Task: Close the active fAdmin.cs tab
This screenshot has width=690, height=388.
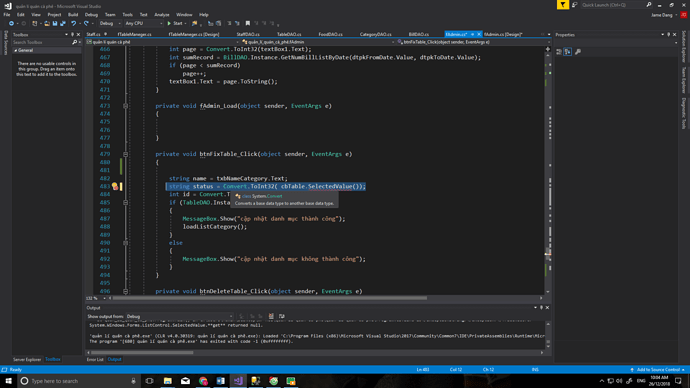Action: (x=479, y=34)
